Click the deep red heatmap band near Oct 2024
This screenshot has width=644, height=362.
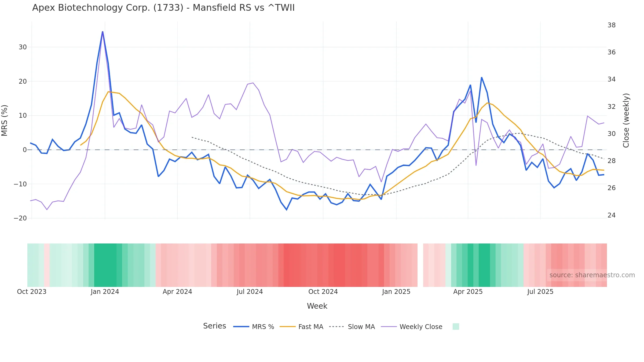pyautogui.click(x=339, y=265)
